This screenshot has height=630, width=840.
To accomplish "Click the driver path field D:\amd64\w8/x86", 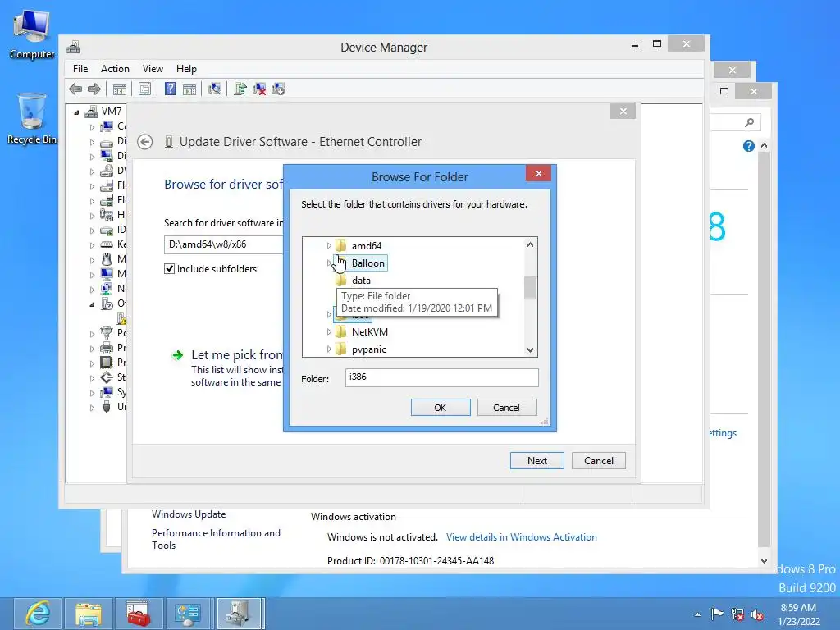I will pos(224,244).
